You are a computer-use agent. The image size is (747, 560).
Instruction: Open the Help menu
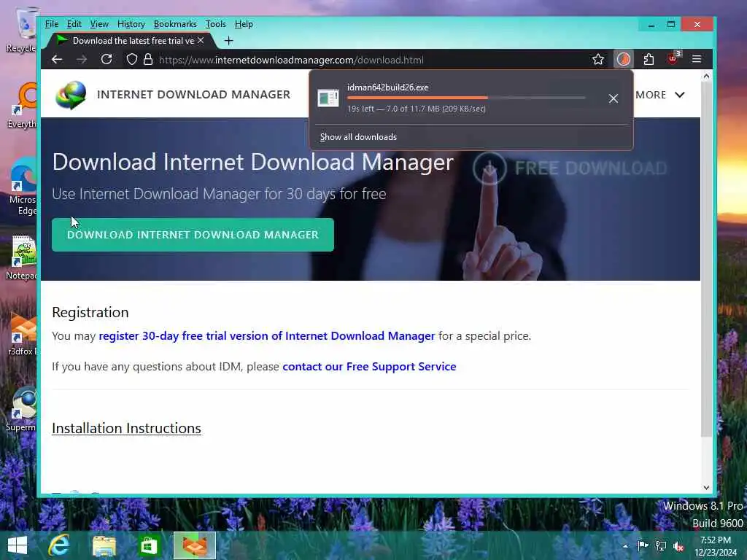244,24
